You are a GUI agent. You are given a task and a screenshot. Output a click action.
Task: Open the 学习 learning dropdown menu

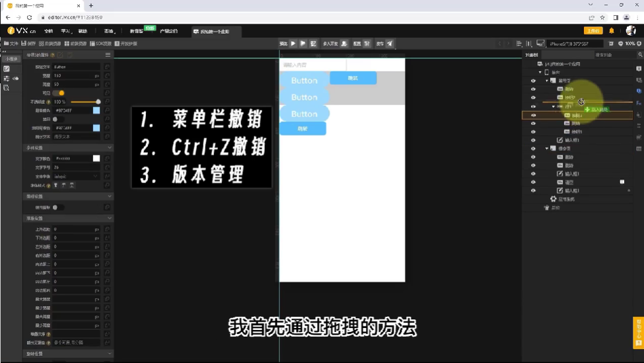click(x=65, y=31)
